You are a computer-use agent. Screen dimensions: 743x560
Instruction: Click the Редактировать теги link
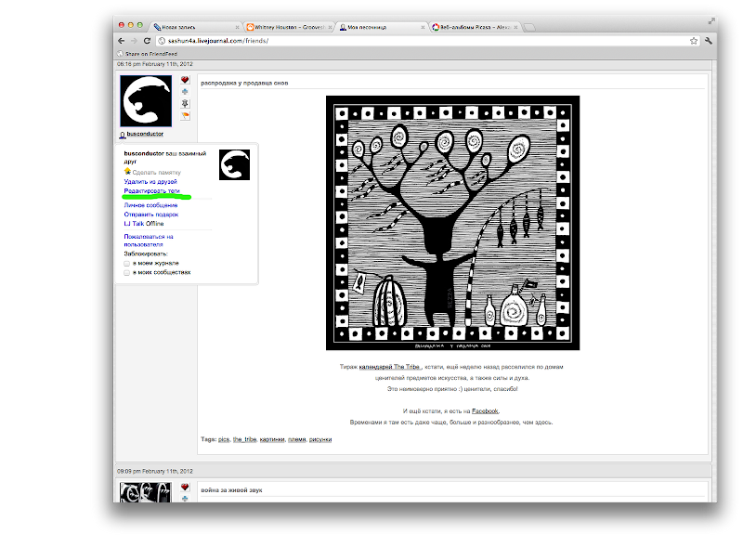coord(151,191)
